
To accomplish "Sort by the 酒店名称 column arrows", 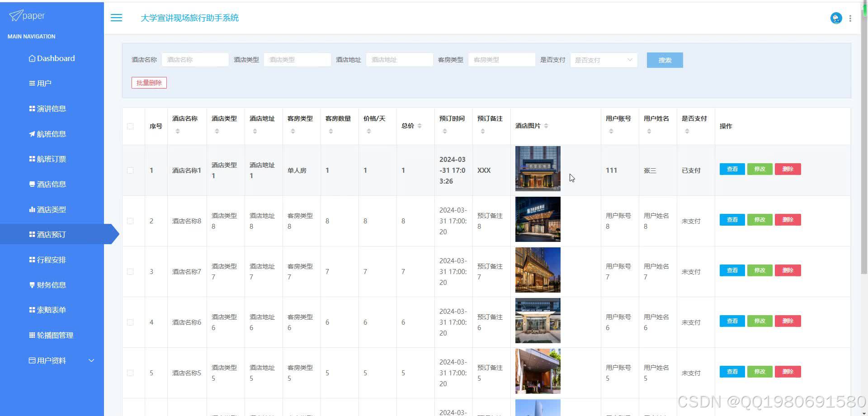I will pos(178,131).
